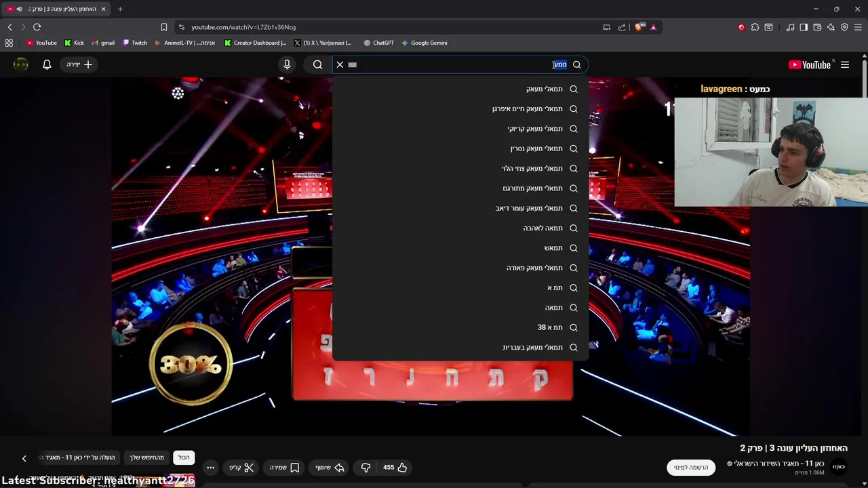Choose suggestion תמאלי מעאק מתורגם
Screen dimensions: 868x488
pyautogui.click(x=460, y=188)
